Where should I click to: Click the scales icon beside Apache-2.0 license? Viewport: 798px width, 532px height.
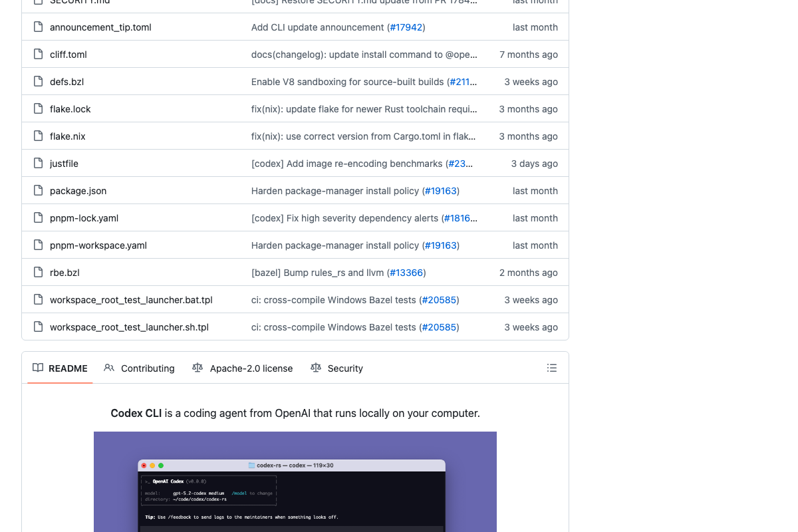198,368
